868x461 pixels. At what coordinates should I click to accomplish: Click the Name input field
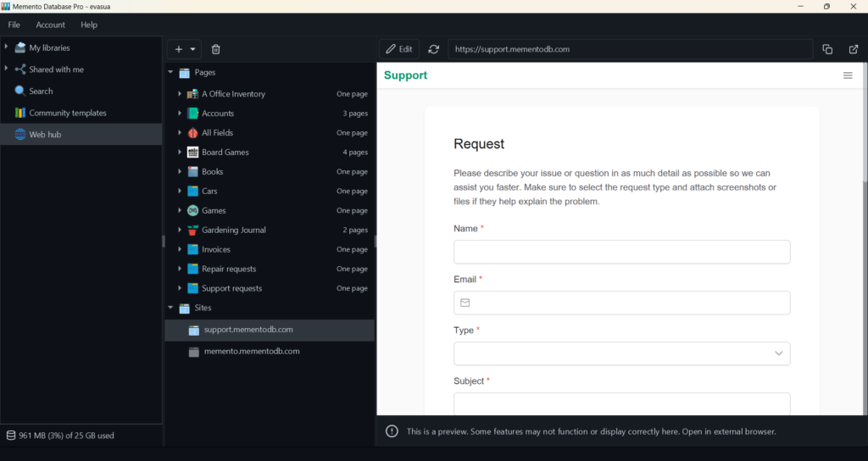tap(621, 252)
